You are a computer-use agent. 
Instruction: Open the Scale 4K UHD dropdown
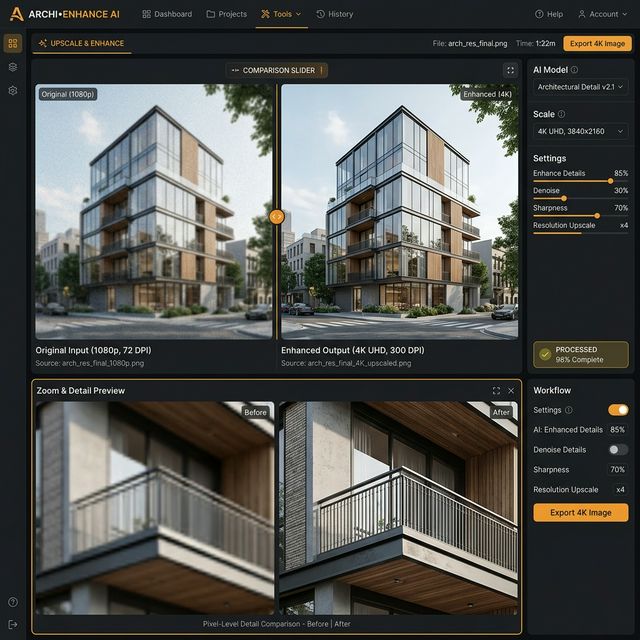[x=580, y=131]
